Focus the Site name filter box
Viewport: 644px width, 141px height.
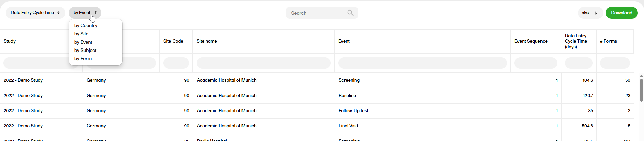click(x=263, y=63)
